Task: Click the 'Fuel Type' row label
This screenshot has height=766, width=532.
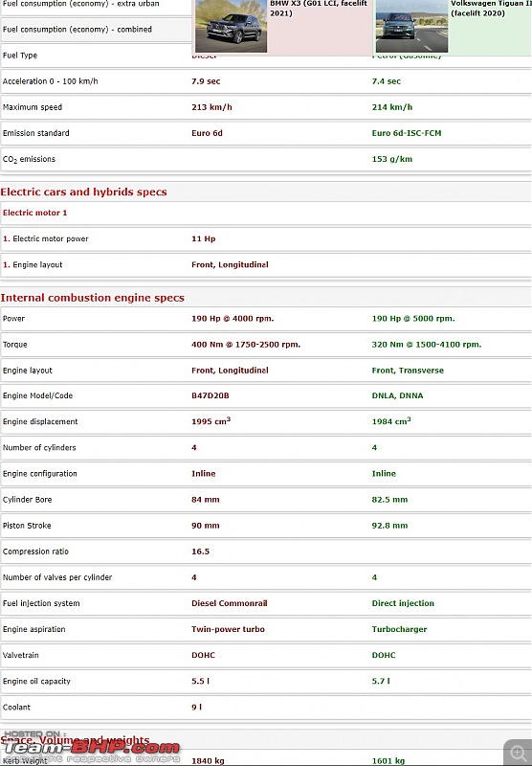Action: 20,56
